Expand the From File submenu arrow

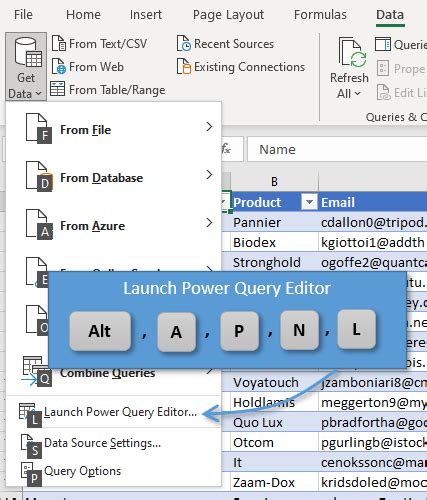coord(209,127)
